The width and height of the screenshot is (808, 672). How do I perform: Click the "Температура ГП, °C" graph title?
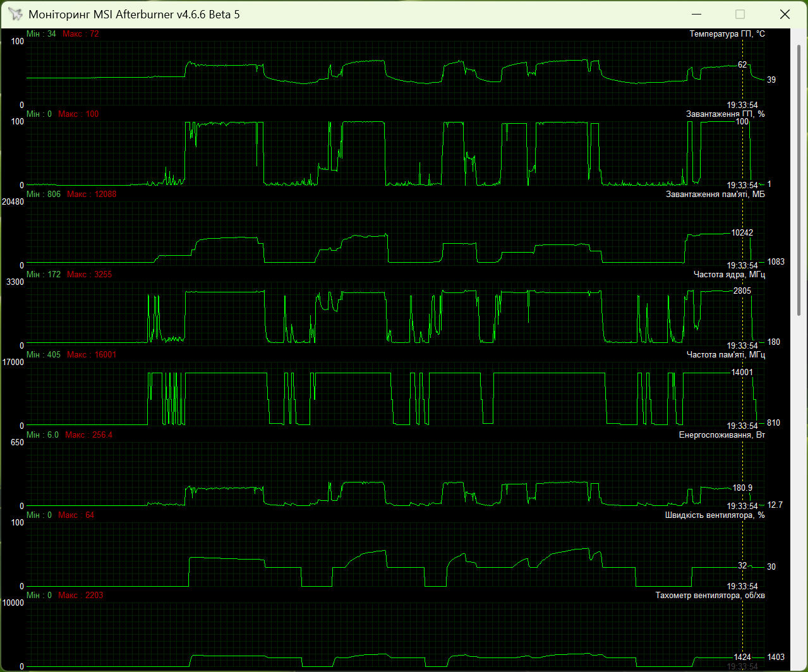tap(727, 34)
